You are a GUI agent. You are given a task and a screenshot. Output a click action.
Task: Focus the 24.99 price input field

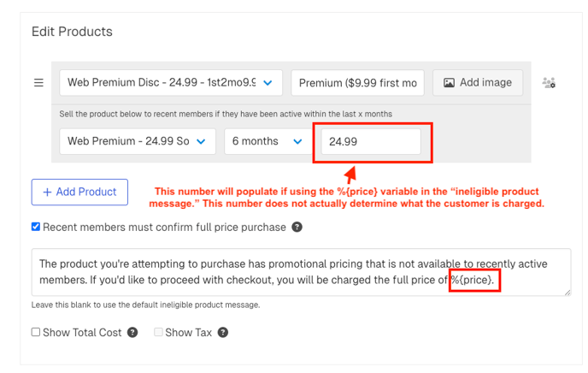point(370,141)
